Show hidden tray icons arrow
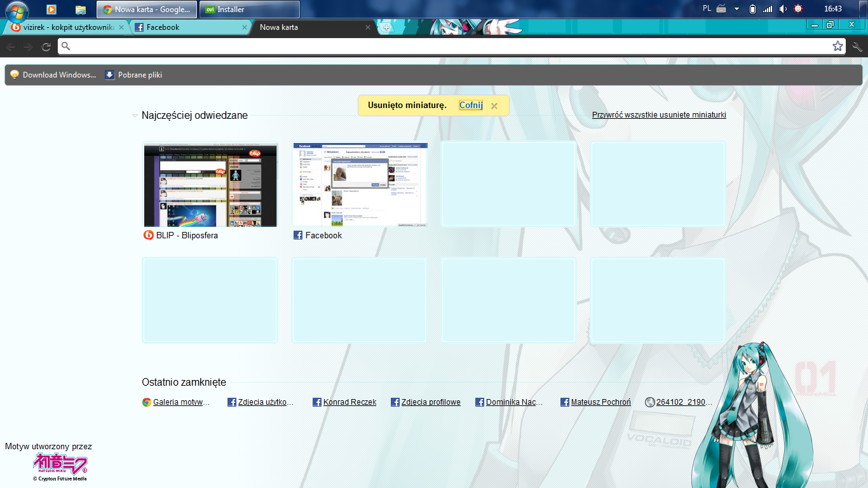Viewport: 868px width, 488px height. point(736,9)
